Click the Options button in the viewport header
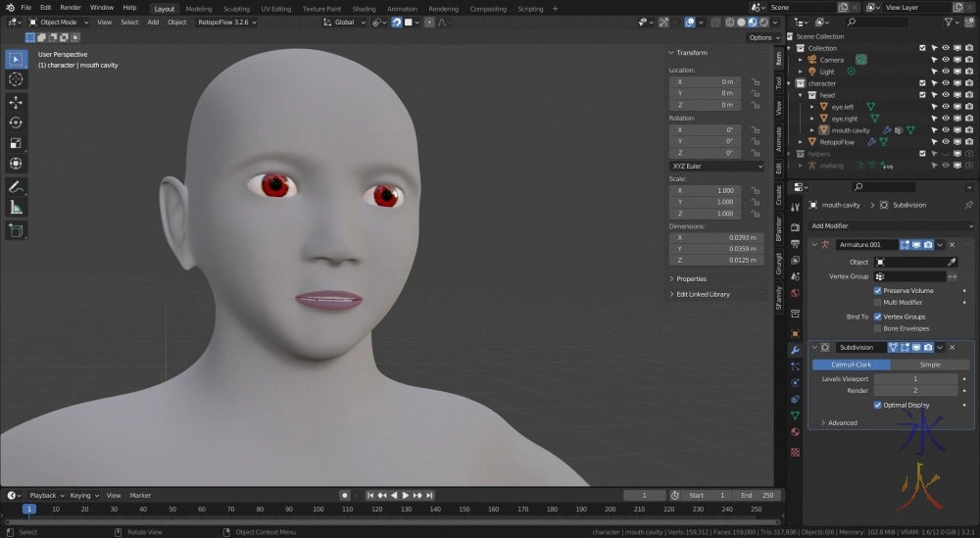980x538 pixels. (763, 37)
